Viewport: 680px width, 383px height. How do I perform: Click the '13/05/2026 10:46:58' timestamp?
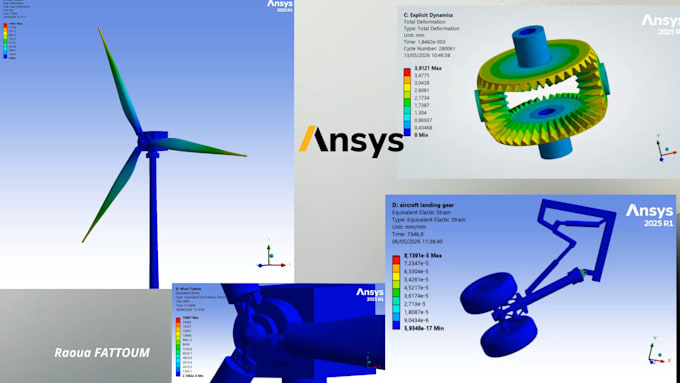pos(426,56)
